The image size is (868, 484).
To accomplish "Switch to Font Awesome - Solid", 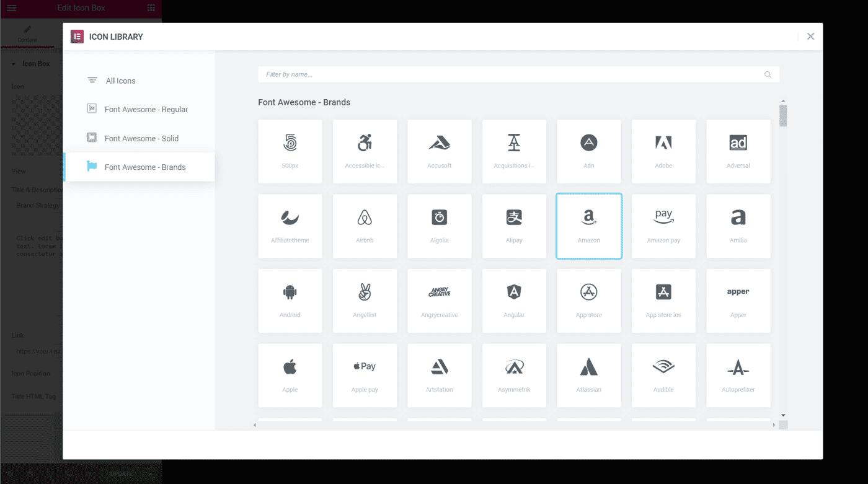I will [139, 138].
